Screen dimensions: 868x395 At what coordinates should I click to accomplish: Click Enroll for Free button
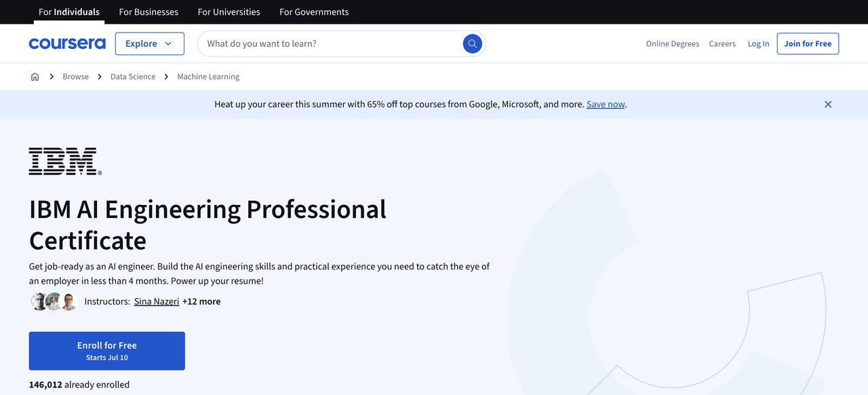(107, 351)
